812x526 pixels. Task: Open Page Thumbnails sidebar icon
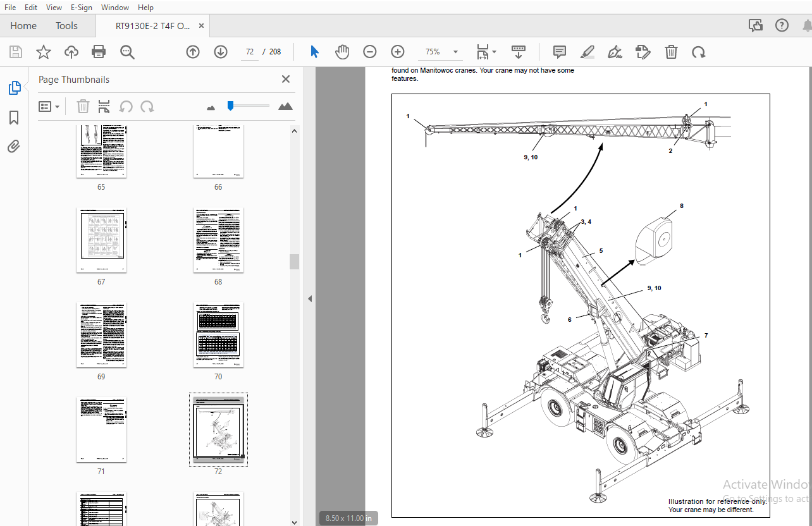click(14, 89)
